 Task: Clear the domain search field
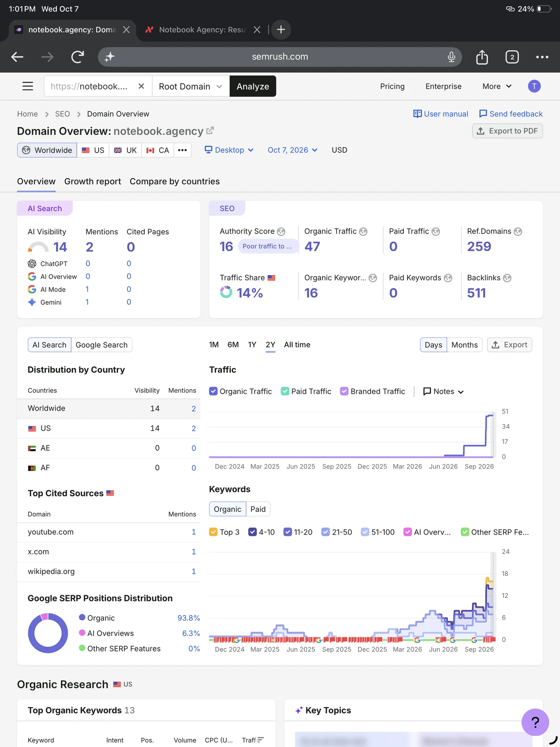coord(141,86)
